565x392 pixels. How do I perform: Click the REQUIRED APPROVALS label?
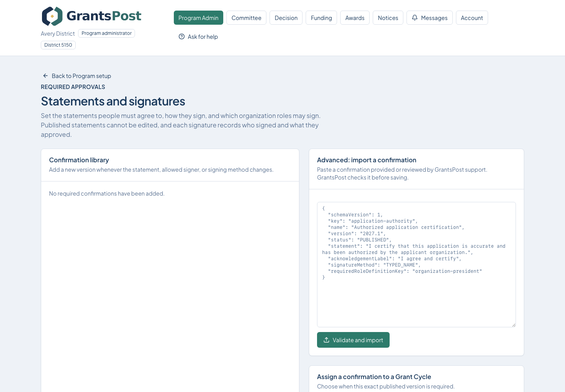point(73,87)
